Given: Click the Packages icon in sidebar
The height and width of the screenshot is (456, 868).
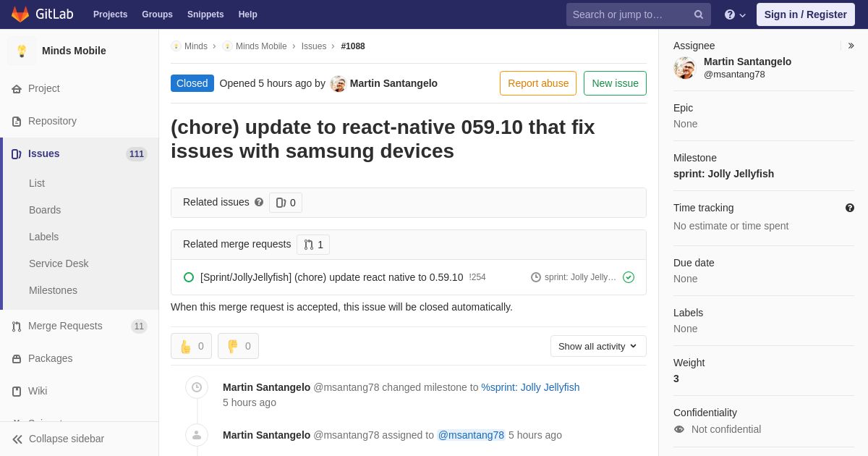Looking at the screenshot, I should pyautogui.click(x=17, y=358).
